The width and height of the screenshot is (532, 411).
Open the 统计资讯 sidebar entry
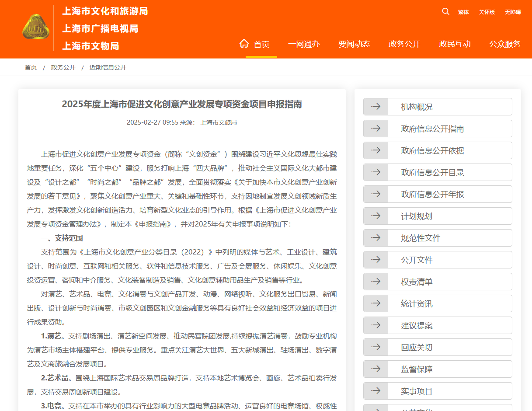(x=417, y=304)
